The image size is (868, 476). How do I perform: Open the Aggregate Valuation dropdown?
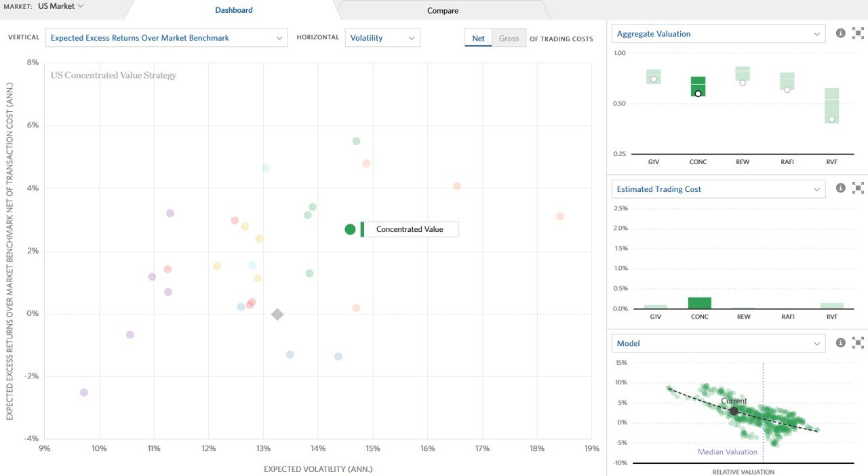719,34
